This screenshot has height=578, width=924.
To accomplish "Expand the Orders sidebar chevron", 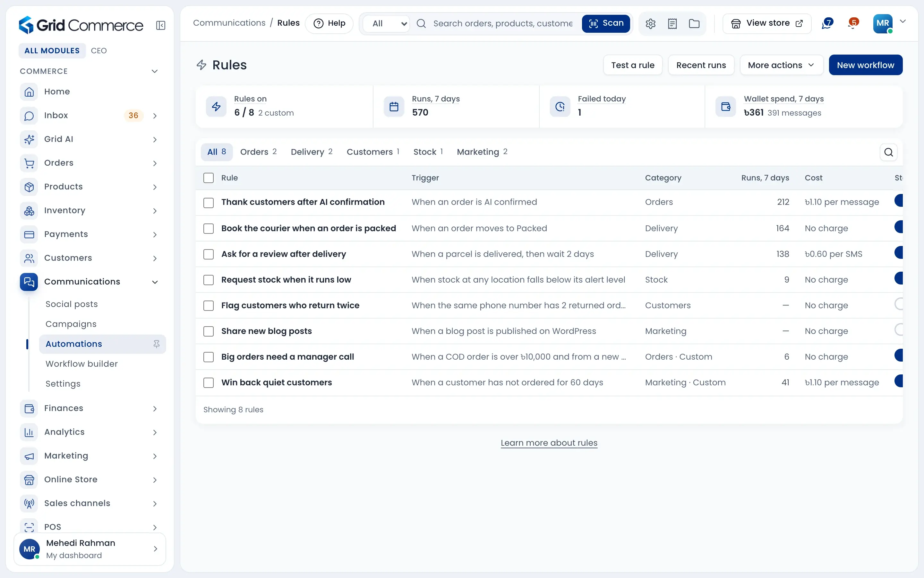I will click(155, 163).
